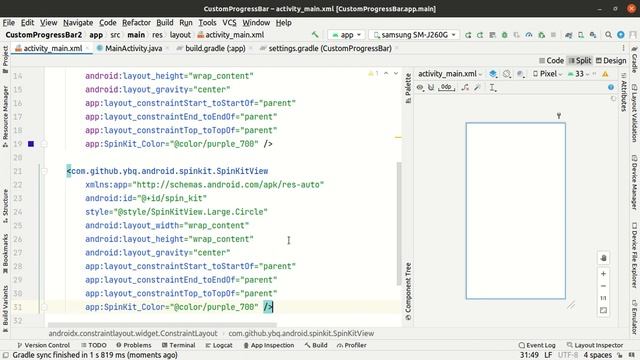Click the Make Project hammer icon
This screenshot has width=640, height=360.
[x=315, y=35]
